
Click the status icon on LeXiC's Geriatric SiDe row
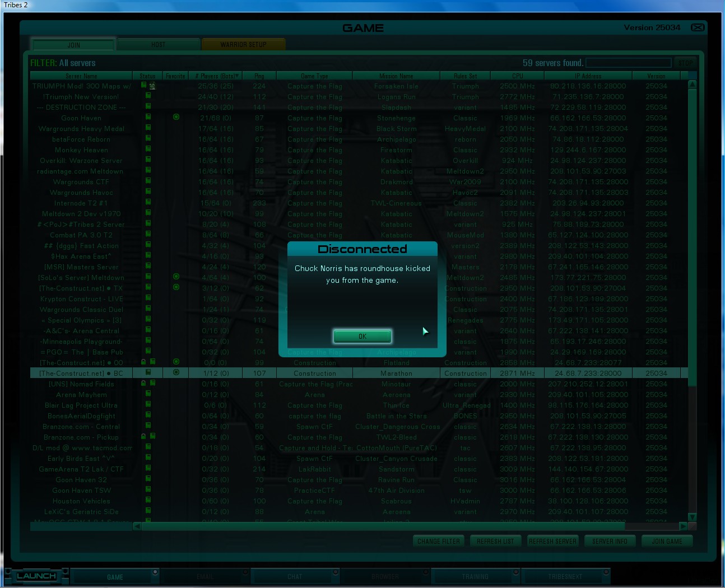148,511
